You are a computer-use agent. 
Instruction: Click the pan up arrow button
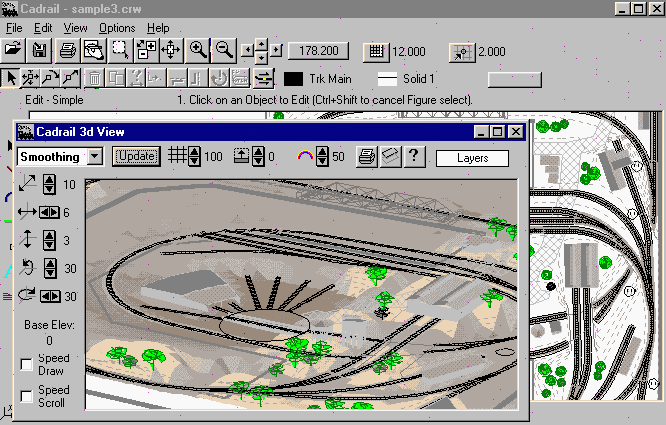[262, 44]
